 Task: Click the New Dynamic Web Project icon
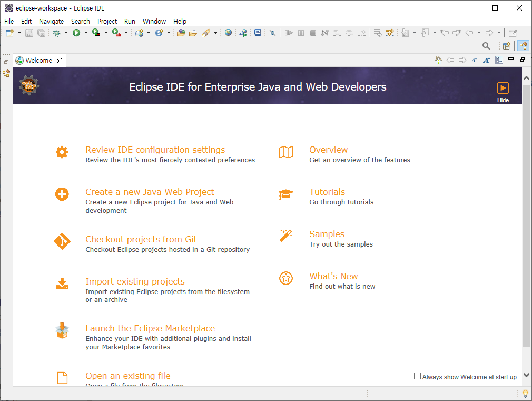(139, 33)
